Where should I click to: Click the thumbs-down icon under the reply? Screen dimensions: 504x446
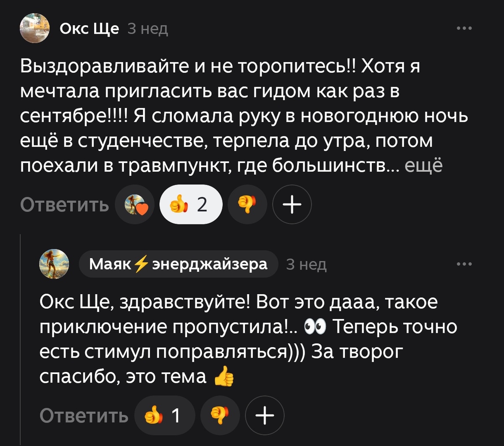tap(219, 415)
